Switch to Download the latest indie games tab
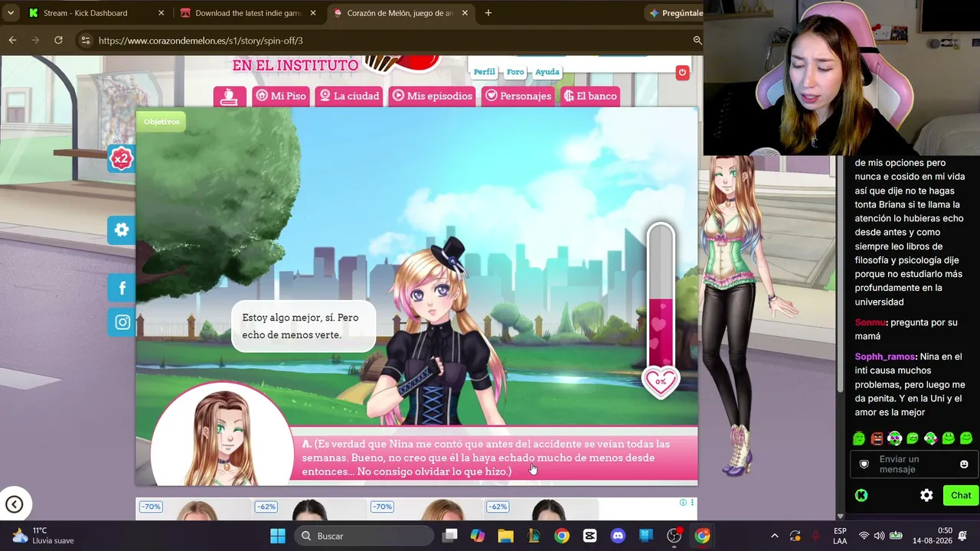The image size is (980, 551). coord(248,13)
